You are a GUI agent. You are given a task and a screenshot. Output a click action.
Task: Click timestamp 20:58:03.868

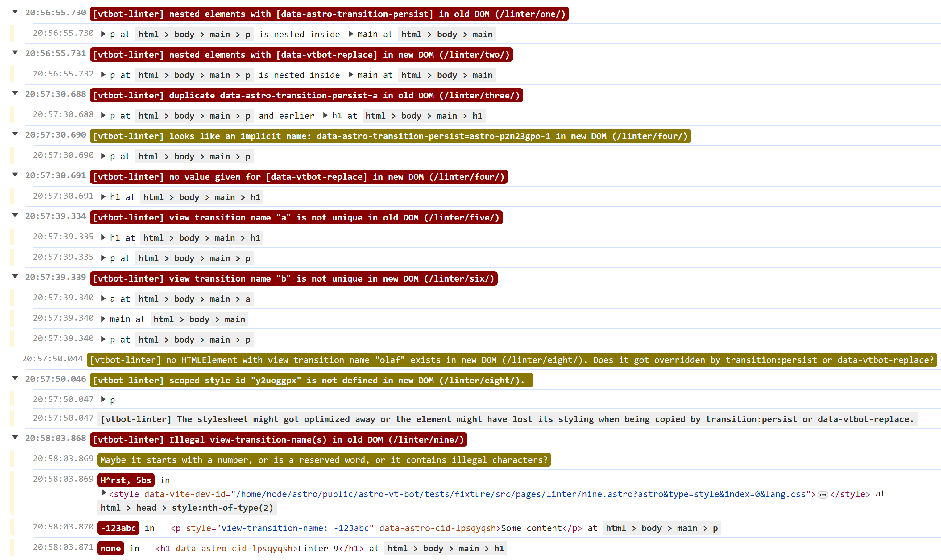(x=56, y=438)
